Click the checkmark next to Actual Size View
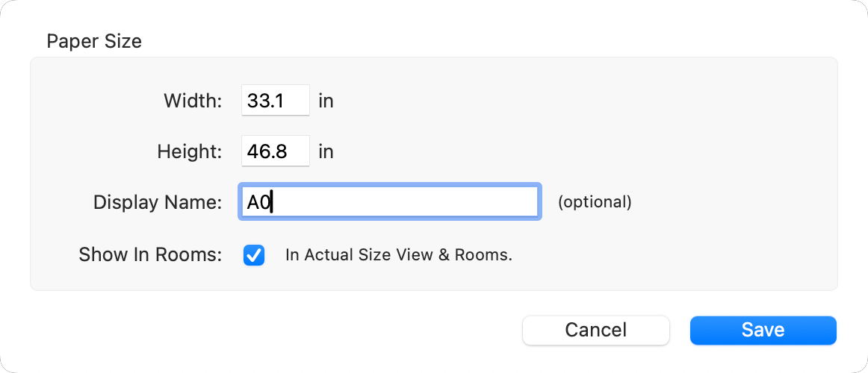 point(254,255)
